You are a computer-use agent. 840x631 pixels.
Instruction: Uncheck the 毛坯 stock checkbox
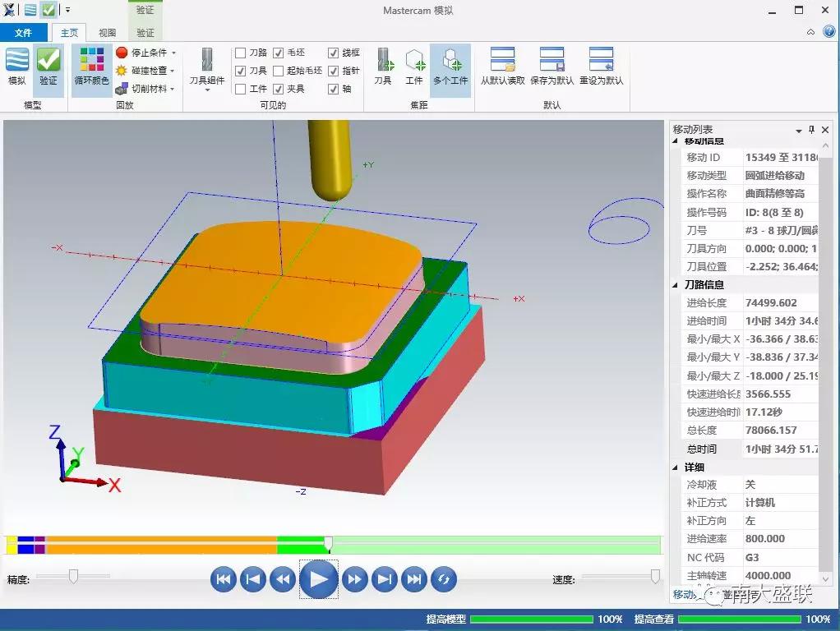coord(279,53)
